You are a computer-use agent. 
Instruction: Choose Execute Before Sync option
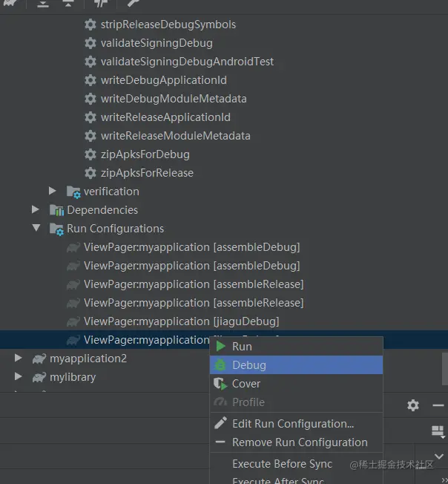(282, 464)
